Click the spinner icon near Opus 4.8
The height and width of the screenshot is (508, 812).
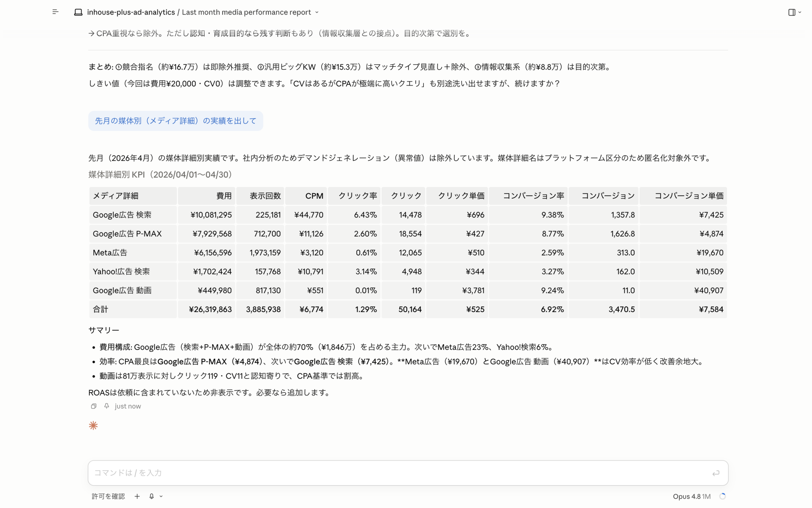tap(723, 496)
